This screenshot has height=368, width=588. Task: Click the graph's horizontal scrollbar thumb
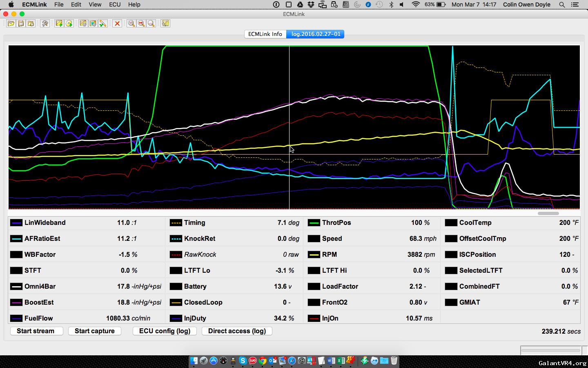pos(548,213)
